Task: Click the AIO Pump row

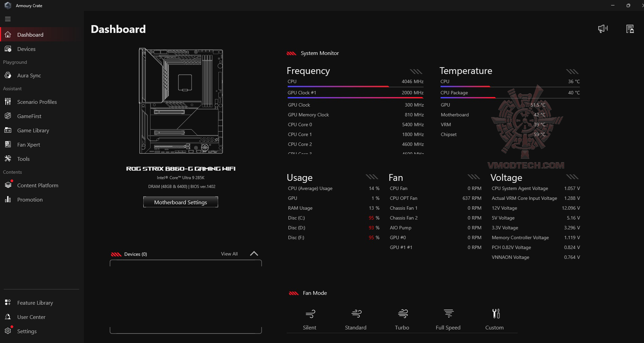Action: [x=435, y=228]
